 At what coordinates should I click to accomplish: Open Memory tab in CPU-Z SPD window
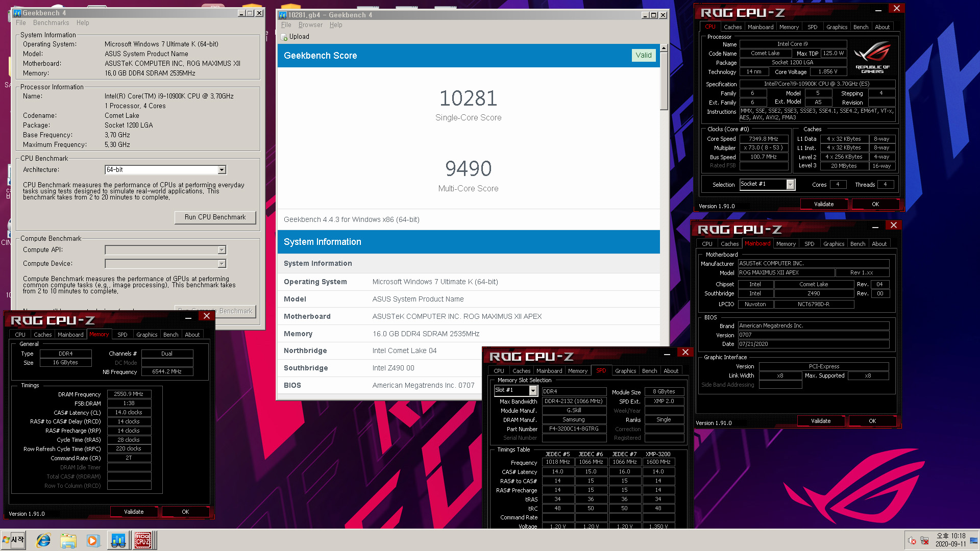578,371
